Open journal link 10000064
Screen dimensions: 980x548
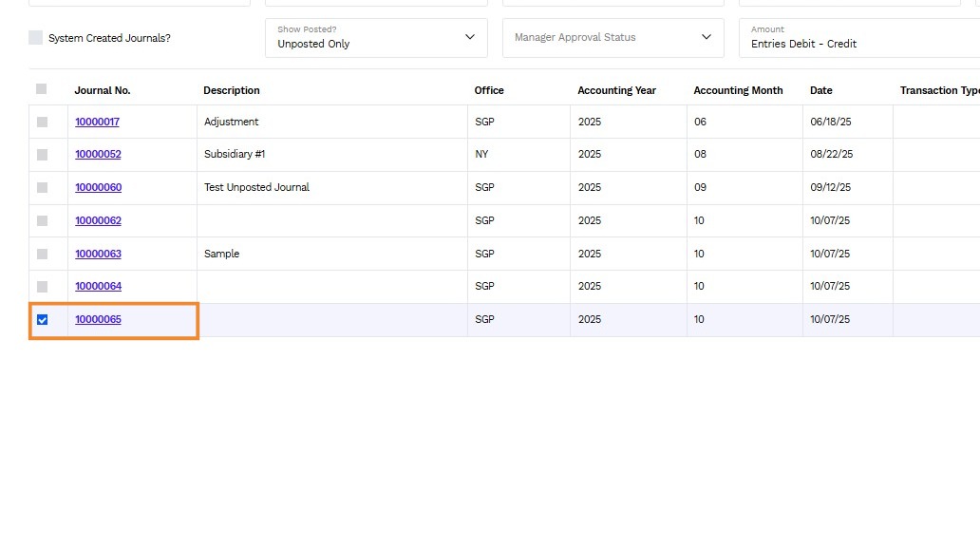click(98, 286)
